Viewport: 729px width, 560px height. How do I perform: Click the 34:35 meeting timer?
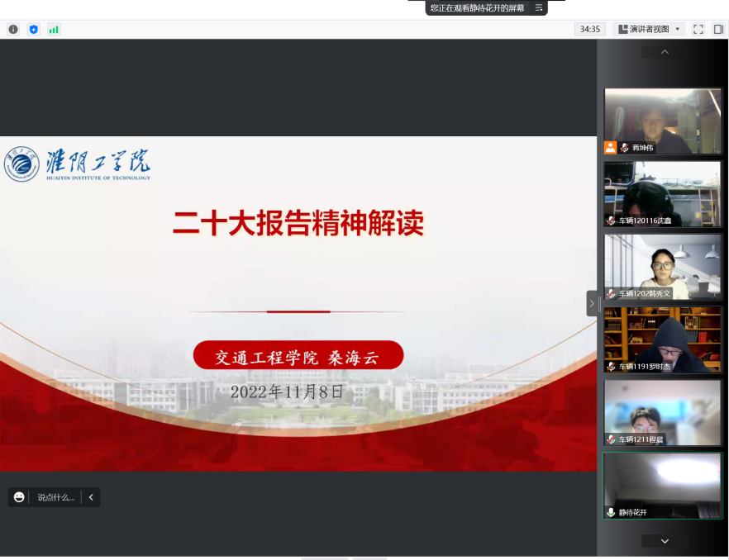pos(589,29)
